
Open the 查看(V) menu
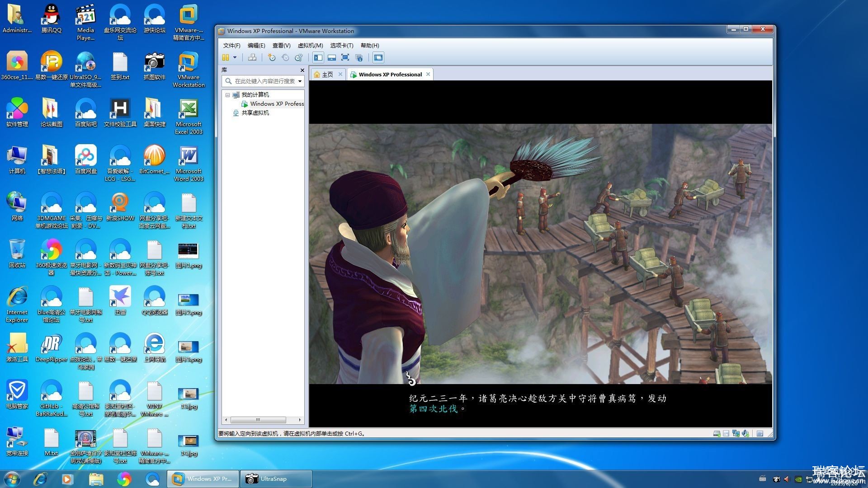click(x=281, y=45)
